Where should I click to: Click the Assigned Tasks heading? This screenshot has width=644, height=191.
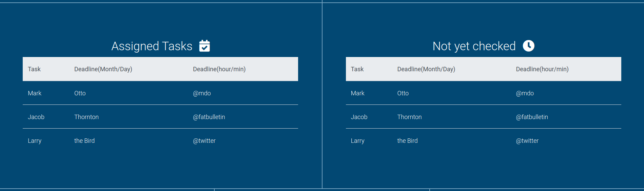152,46
